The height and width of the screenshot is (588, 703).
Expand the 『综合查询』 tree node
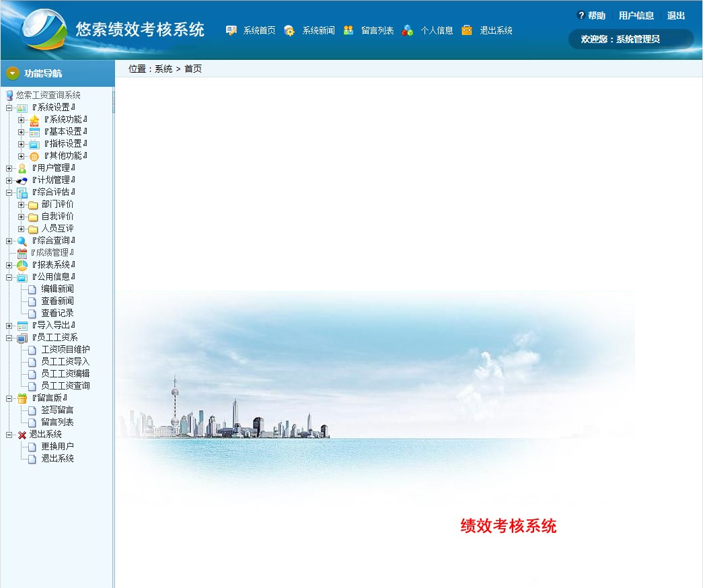tap(9, 241)
